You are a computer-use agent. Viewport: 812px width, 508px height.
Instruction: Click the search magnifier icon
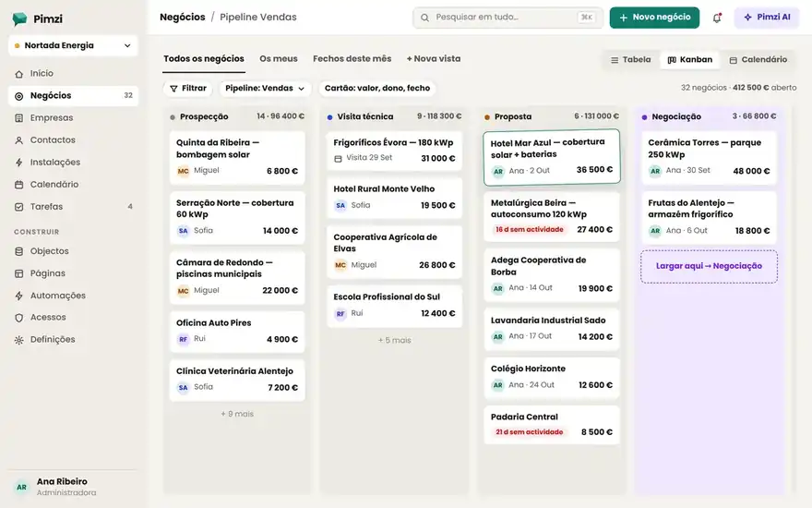coord(424,18)
